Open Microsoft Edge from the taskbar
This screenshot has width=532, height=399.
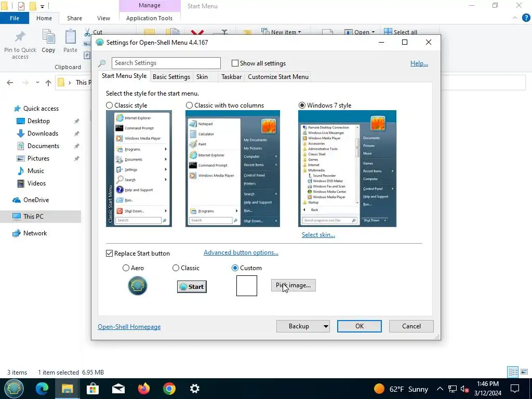pos(42,389)
